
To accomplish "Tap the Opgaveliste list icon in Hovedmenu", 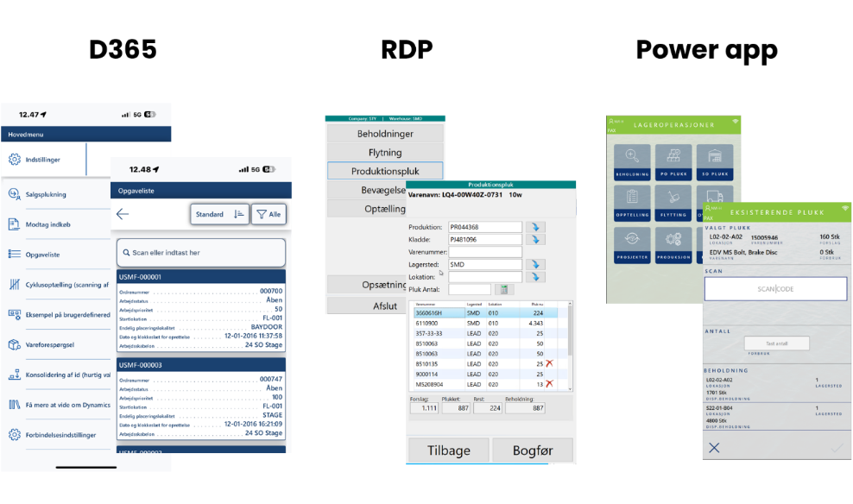I will point(15,254).
